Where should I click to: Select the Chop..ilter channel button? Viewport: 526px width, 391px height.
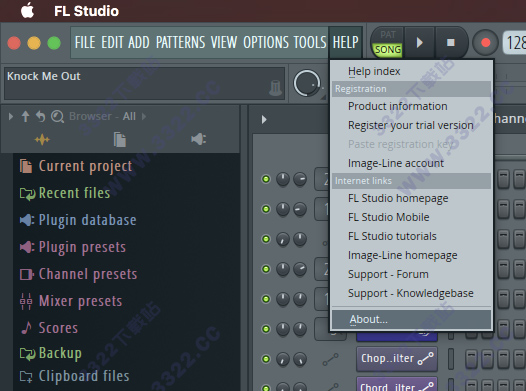(397, 359)
